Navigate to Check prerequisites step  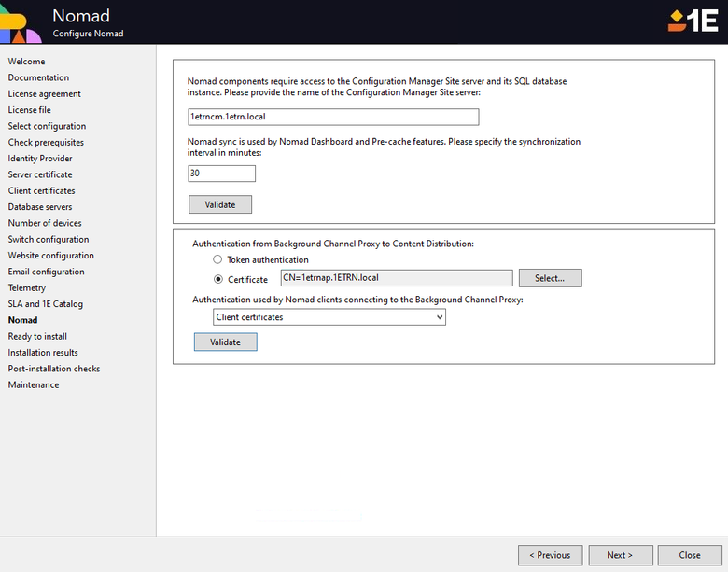pyautogui.click(x=46, y=143)
